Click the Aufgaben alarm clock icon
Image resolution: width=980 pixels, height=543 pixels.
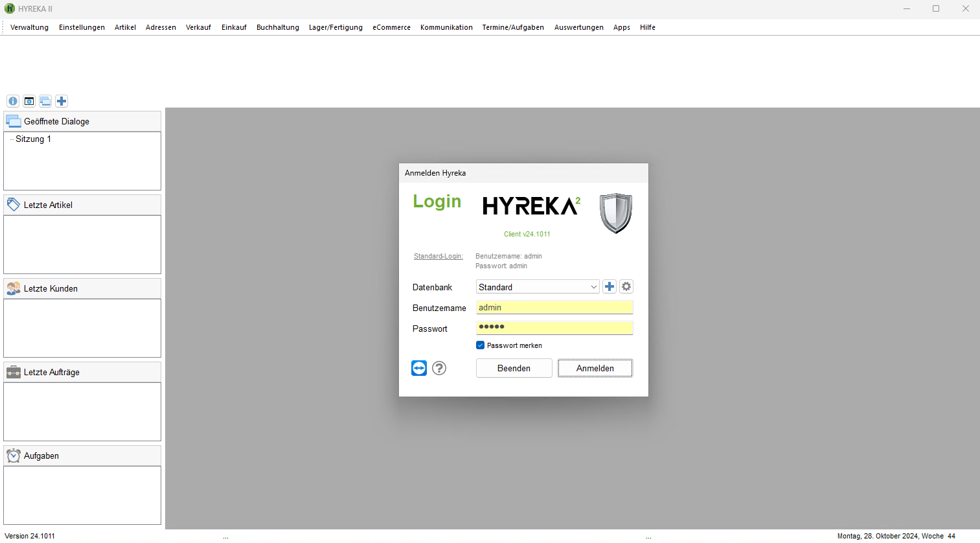click(x=14, y=456)
